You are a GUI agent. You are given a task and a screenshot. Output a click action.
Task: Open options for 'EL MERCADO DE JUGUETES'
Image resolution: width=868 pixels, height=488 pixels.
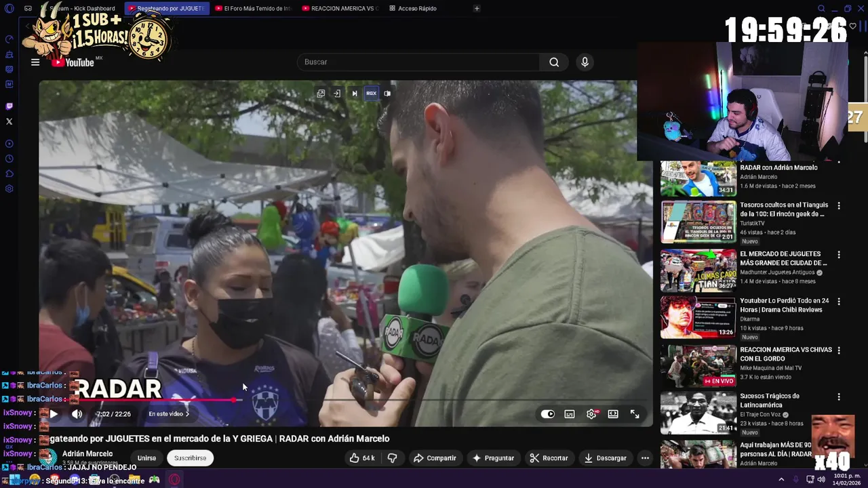pos(839,255)
